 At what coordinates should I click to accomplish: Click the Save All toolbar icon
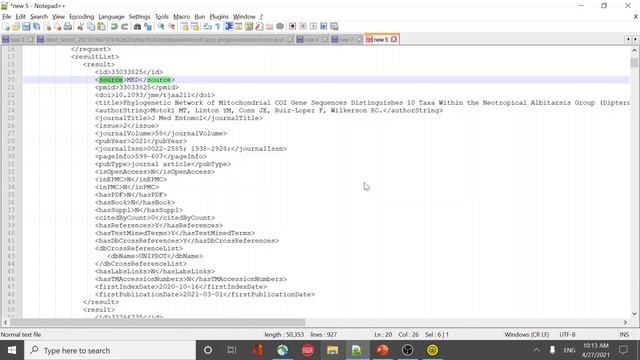pos(36,27)
